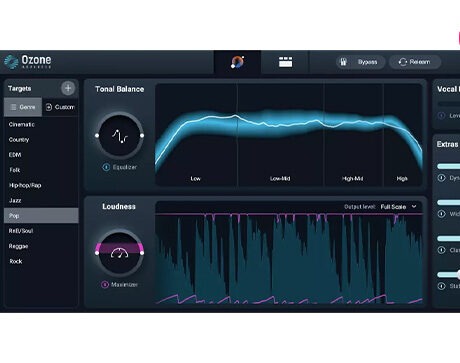Toggle the Stabilizer power button in Extras
Screen dimensions: 460x363
point(442,286)
